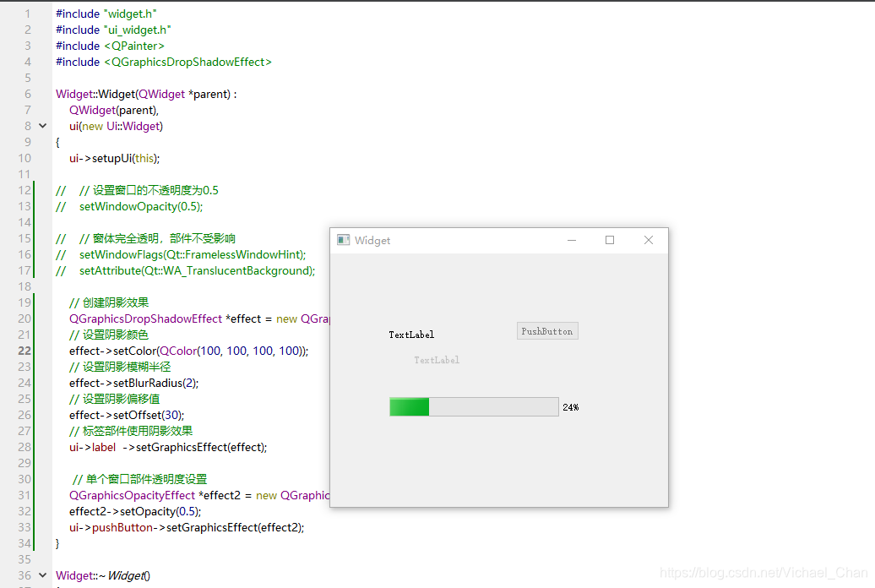Click the #include <QPainter> line
Image resolution: width=875 pixels, height=588 pixels.
[110, 46]
